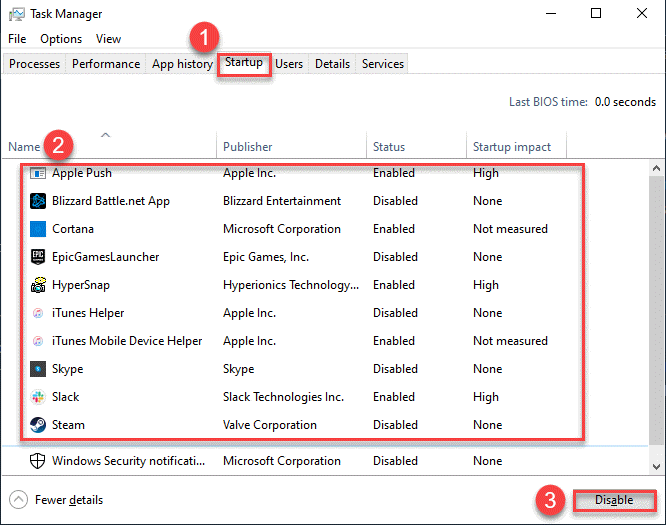666x525 pixels.
Task: Select the Blizzard Battle.net App icon
Action: point(38,201)
